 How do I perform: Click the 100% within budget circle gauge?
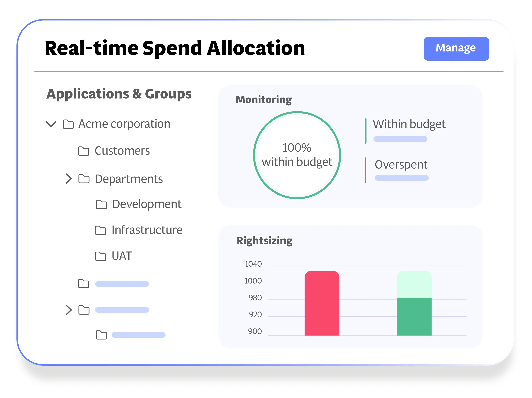pyautogui.click(x=297, y=155)
